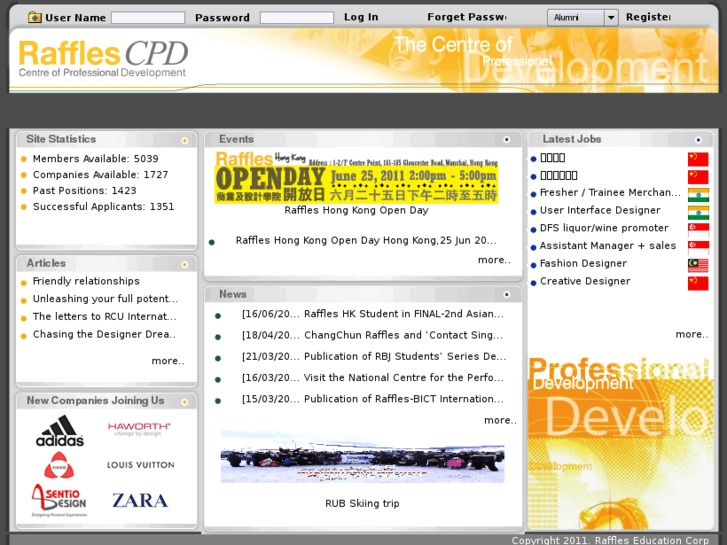This screenshot has height=545, width=727.
Task: Click the Adidas company logo
Action: point(60,431)
